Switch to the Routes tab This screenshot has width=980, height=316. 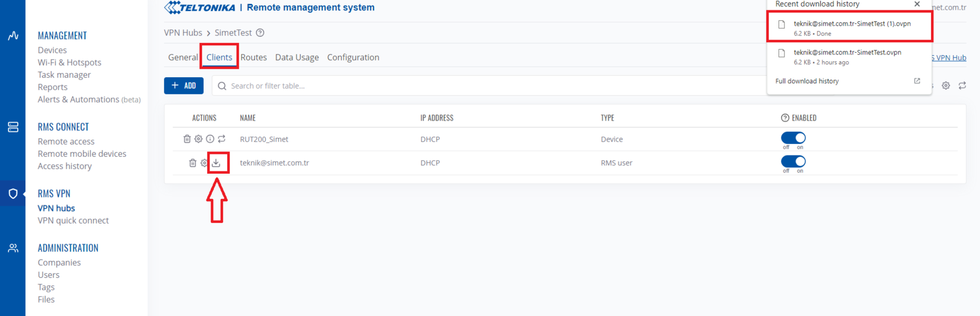pyautogui.click(x=254, y=58)
